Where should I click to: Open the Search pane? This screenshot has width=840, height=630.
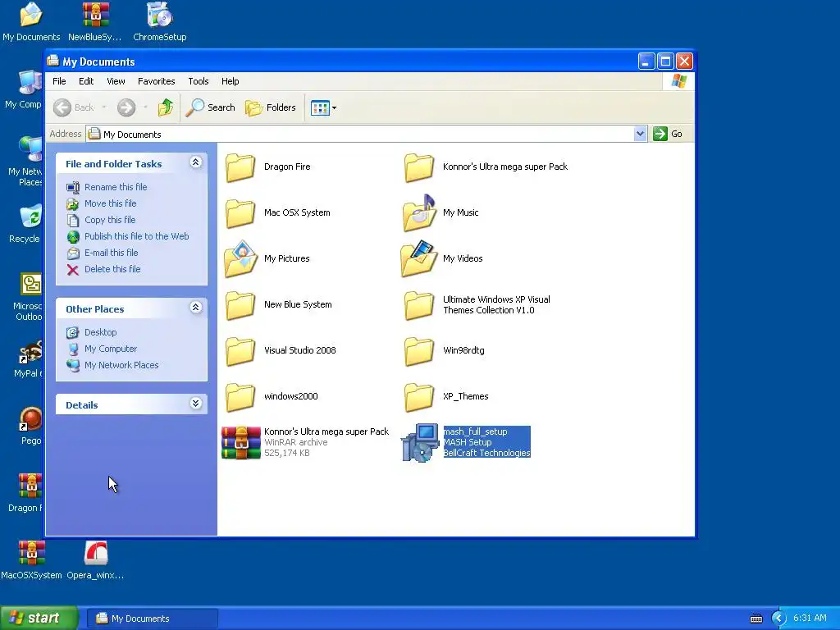211,107
